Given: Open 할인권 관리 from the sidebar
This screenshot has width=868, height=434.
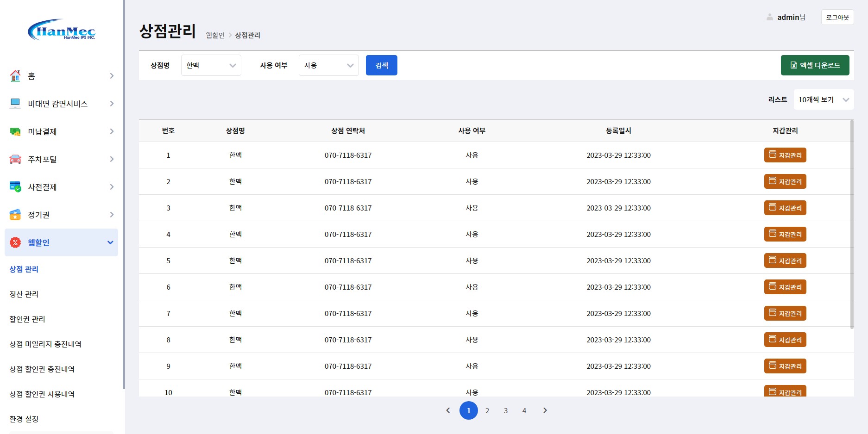Looking at the screenshot, I should [x=26, y=319].
